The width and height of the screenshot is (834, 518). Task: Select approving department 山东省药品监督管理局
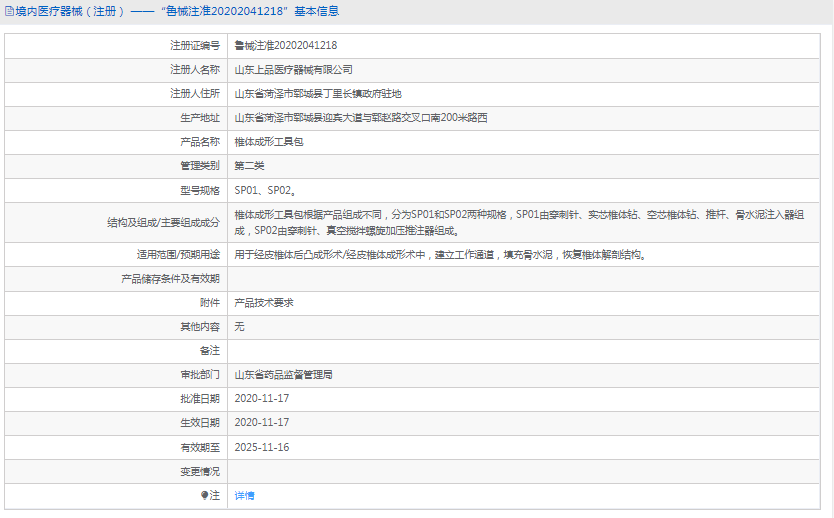(x=283, y=375)
